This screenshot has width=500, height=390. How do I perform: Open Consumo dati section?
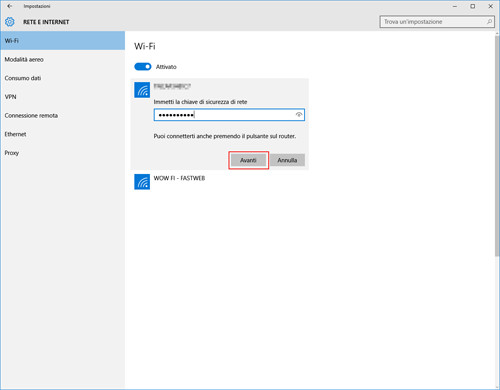tap(63, 78)
